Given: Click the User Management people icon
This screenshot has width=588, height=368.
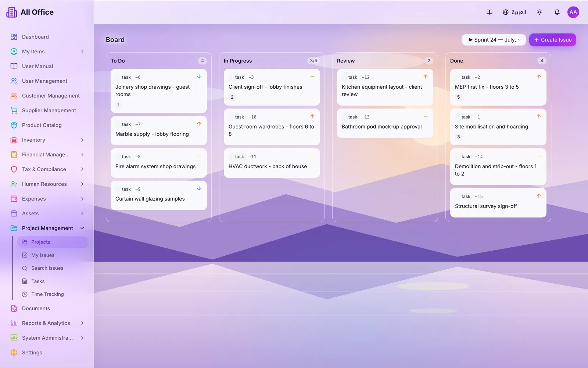Looking at the screenshot, I should 14,81.
